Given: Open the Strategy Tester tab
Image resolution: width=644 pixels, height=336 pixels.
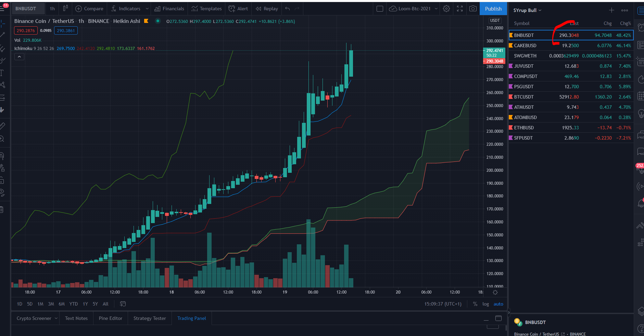Looking at the screenshot, I should click(x=150, y=318).
